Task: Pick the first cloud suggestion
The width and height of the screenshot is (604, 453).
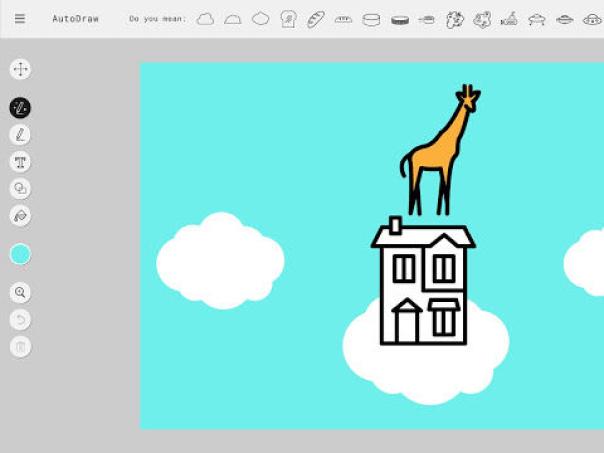Action: click(205, 19)
